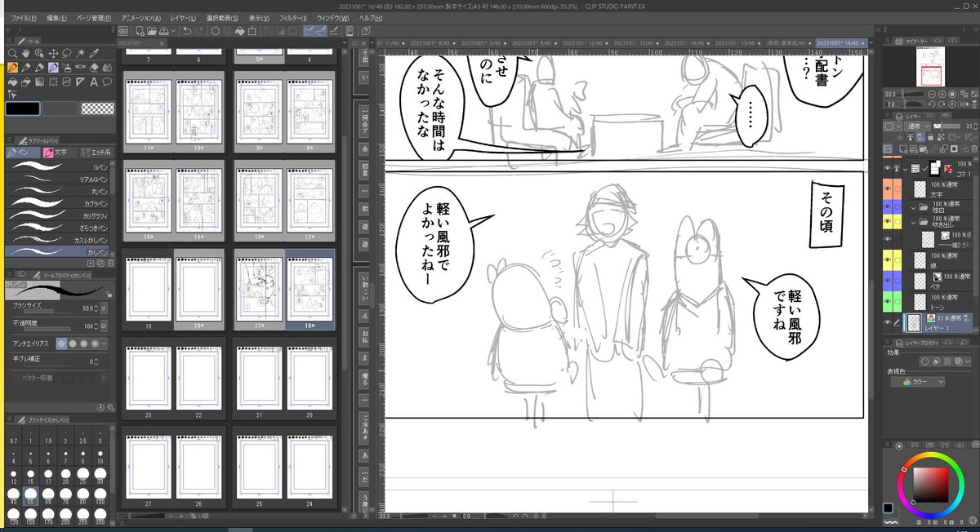The image size is (980, 532).
Task: Click the Undo arrow in command bar
Action: (x=187, y=31)
